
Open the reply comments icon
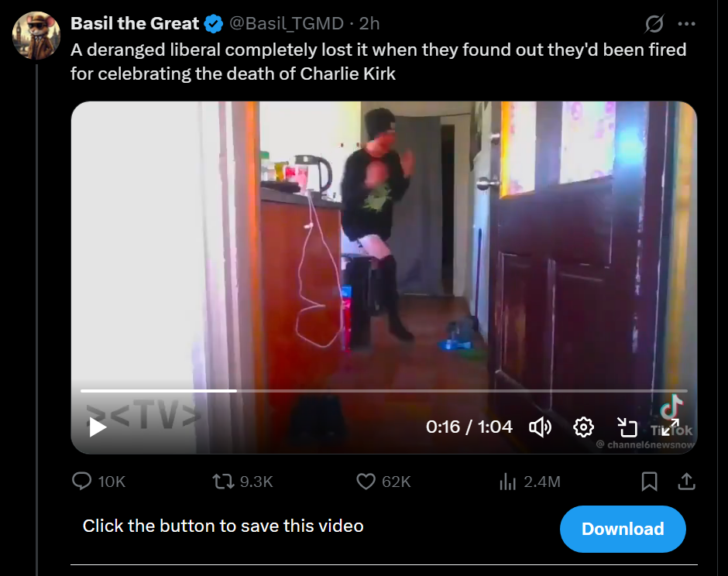82,482
